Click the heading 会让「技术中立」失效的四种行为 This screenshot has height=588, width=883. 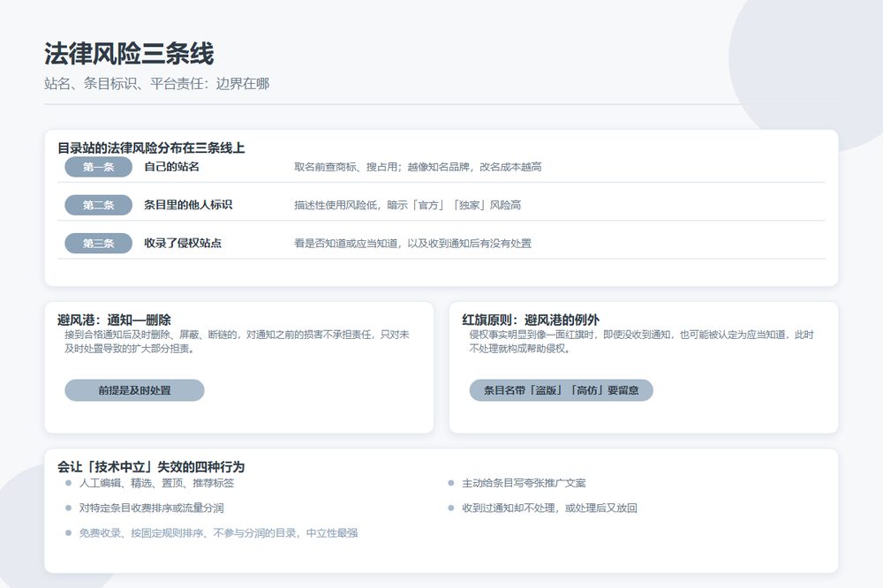tap(151, 467)
